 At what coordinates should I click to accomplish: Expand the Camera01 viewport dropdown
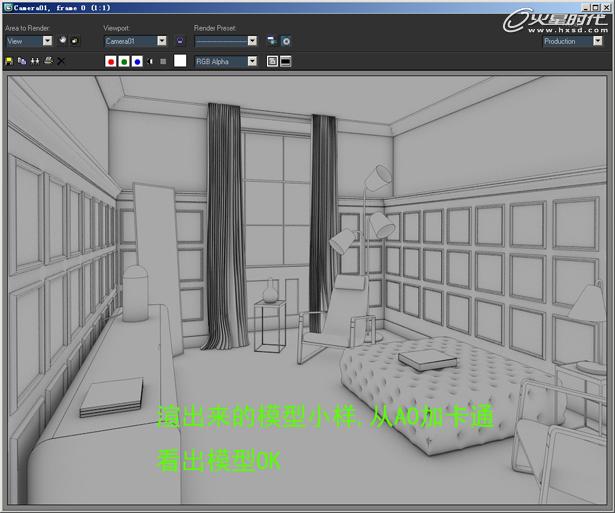[161, 41]
